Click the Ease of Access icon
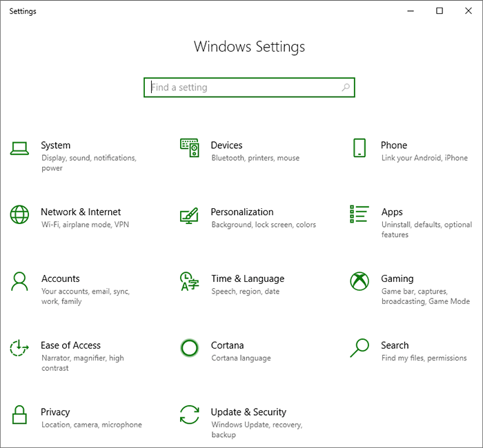Image resolution: width=483 pixels, height=448 pixels. pyautogui.click(x=19, y=347)
